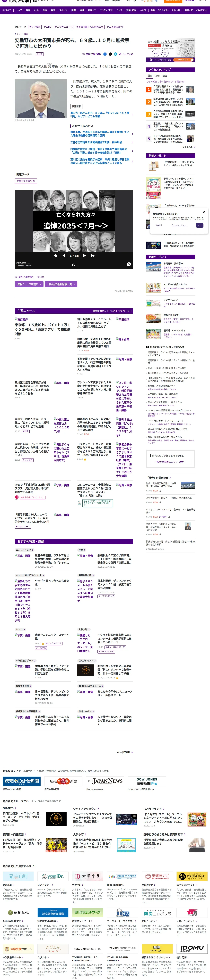
Task: Open 使い方 link under gallery
Action: tap(40, 277)
